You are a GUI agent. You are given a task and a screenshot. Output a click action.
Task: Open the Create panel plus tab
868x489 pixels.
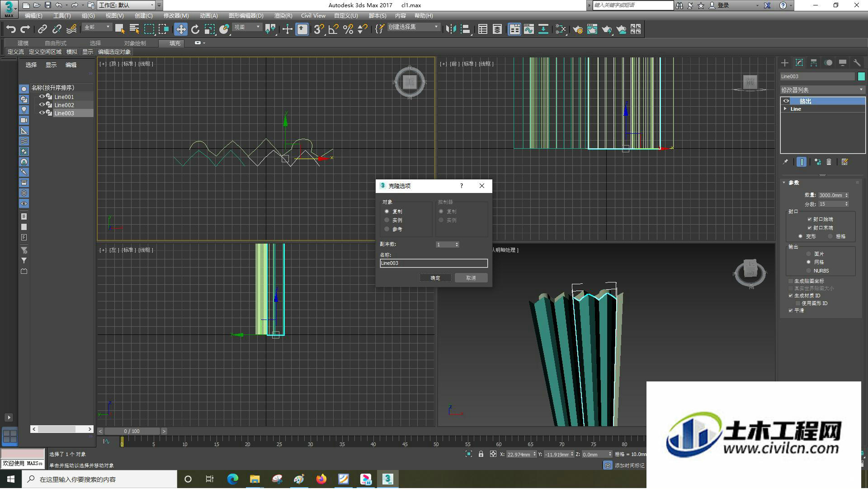pos(785,63)
